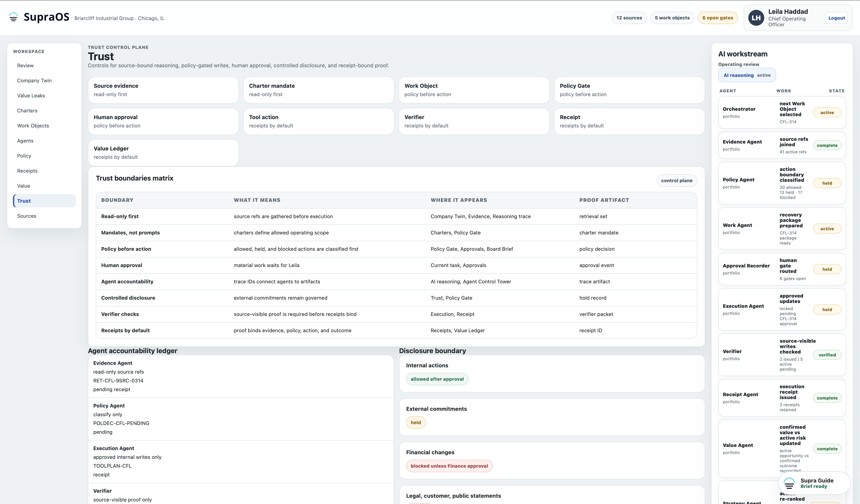Open the Work Agent workstream row

click(x=782, y=228)
